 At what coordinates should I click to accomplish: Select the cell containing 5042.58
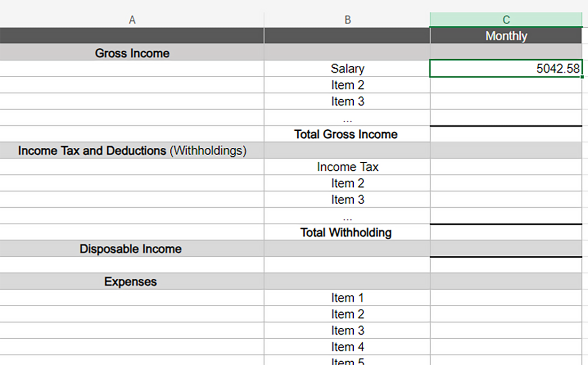pos(506,69)
